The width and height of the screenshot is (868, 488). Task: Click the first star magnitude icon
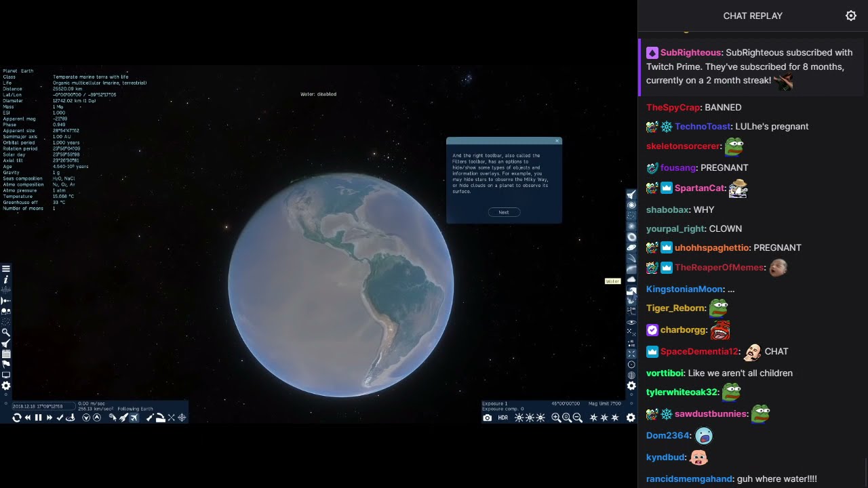593,418
